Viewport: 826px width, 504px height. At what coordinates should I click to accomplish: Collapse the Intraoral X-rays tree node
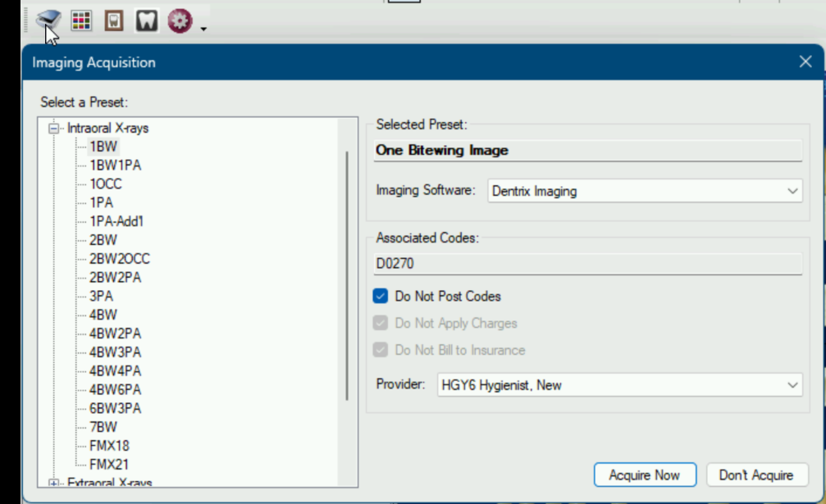pyautogui.click(x=54, y=128)
